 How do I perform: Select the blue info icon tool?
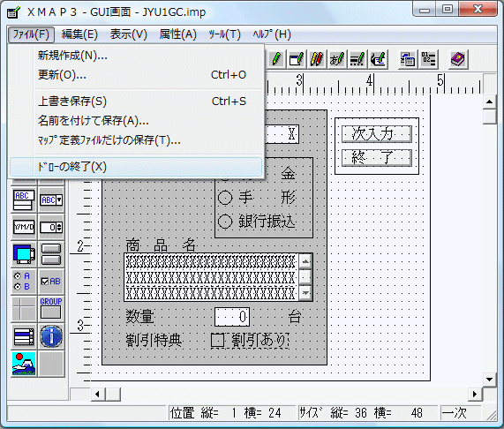click(x=51, y=336)
